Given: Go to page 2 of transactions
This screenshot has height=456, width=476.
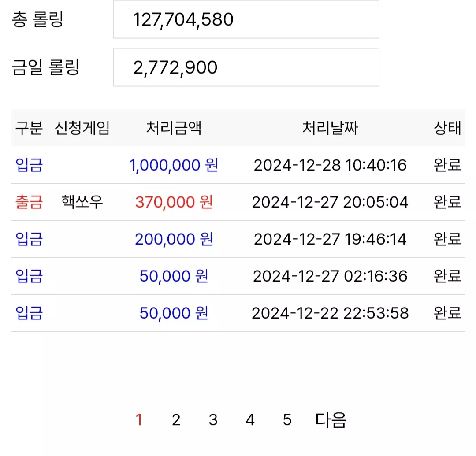Looking at the screenshot, I should (176, 420).
